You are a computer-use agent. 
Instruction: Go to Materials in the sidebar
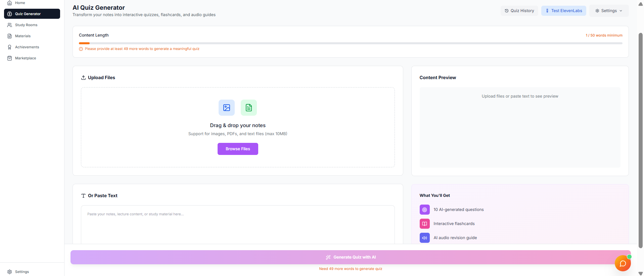pos(32,36)
